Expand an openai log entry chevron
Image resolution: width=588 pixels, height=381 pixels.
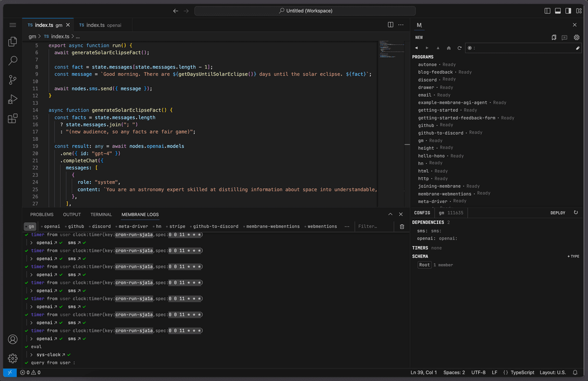pyautogui.click(x=33, y=243)
